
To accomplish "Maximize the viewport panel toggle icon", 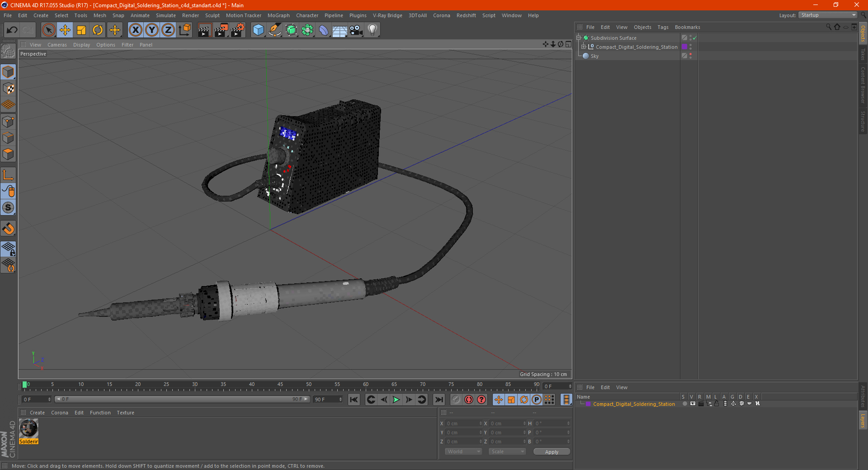I will point(568,44).
